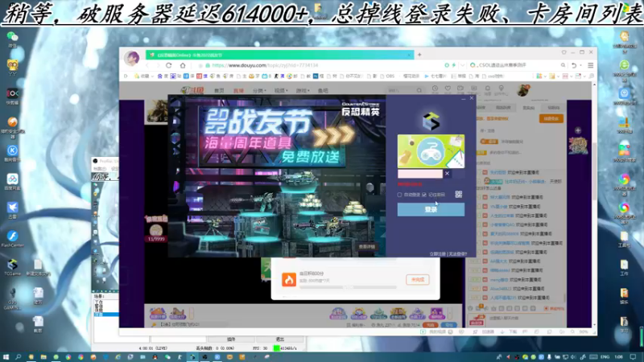The width and height of the screenshot is (644, 362).
Task: Click the 退出 button in OBS window
Action: coord(280,339)
